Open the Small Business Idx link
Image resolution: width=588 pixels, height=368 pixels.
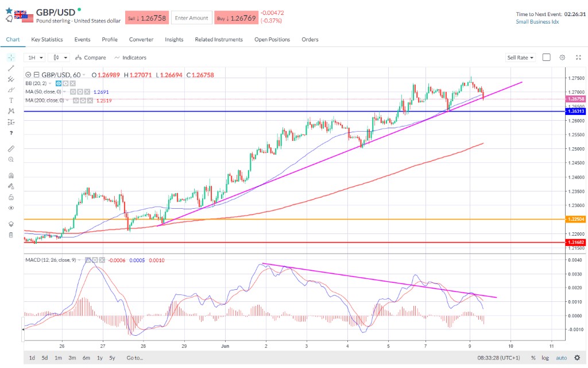coord(537,22)
